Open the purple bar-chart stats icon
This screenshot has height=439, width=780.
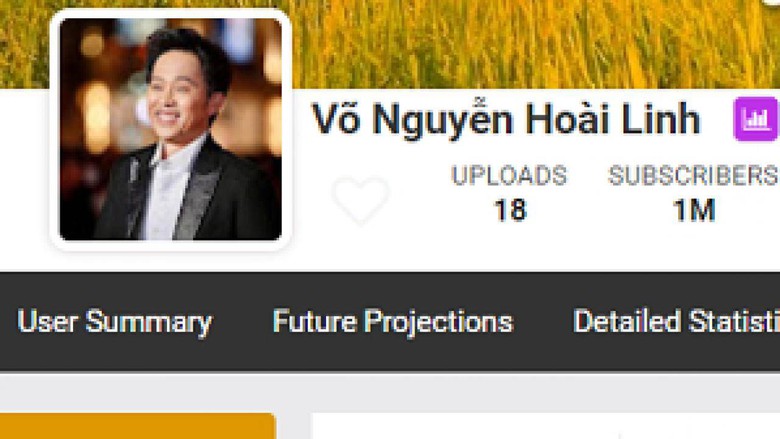755,119
